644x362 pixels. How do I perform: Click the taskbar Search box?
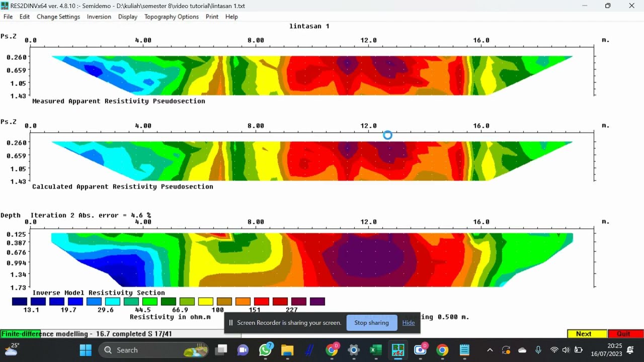tap(154, 350)
